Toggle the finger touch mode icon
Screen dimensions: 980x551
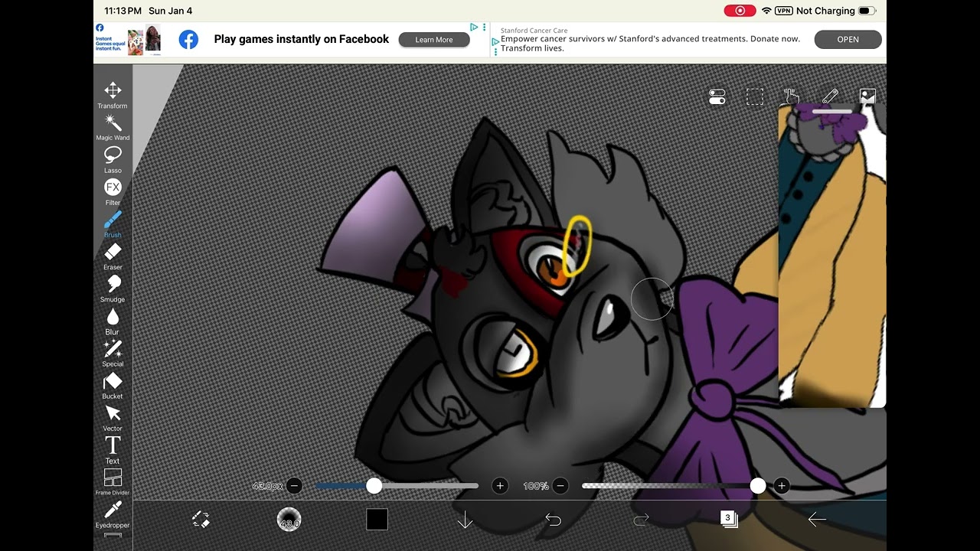[792, 96]
